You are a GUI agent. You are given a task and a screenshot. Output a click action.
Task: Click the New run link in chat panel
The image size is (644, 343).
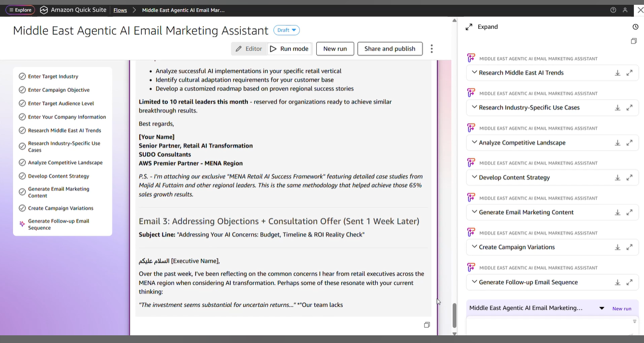[622, 309]
